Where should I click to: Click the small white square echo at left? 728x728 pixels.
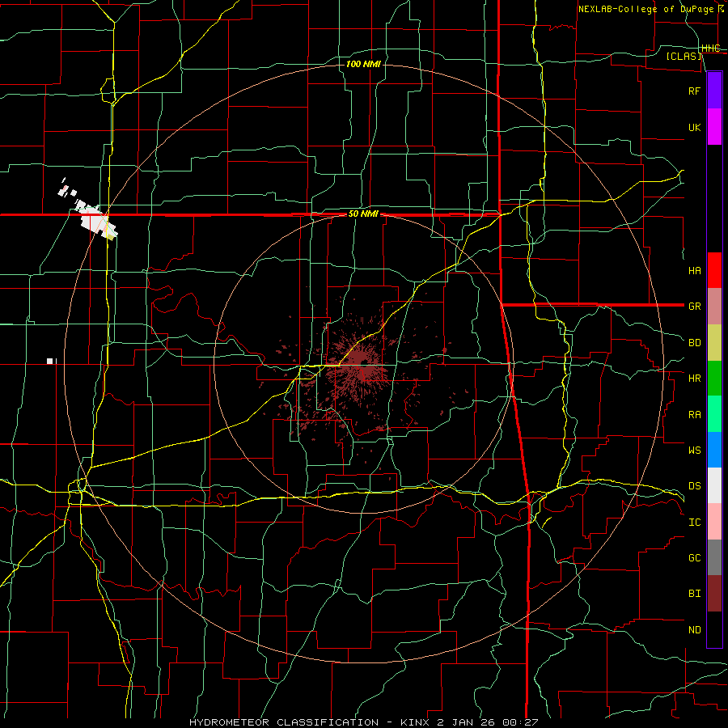[x=49, y=362]
